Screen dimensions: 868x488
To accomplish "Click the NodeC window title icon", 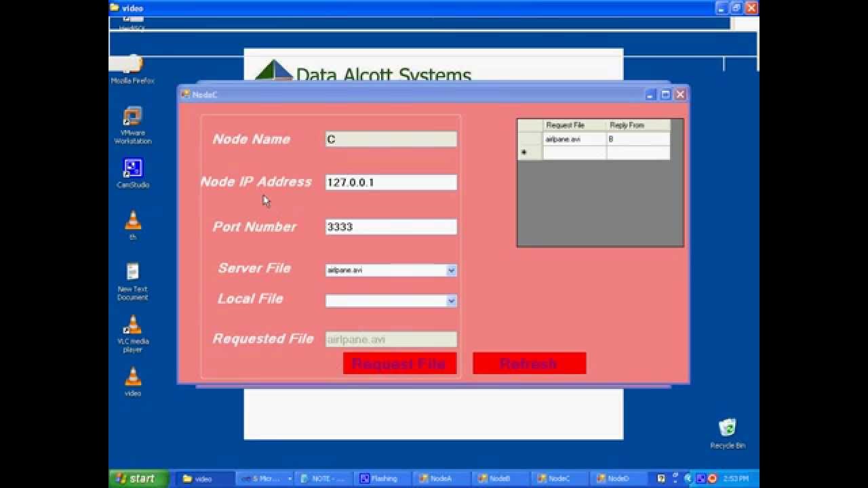I will pyautogui.click(x=186, y=94).
